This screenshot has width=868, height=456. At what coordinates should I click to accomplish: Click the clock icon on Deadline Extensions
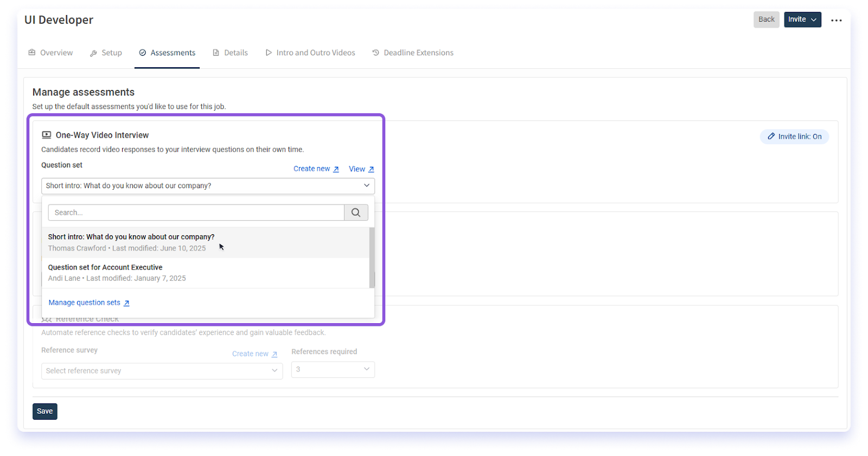coord(375,53)
